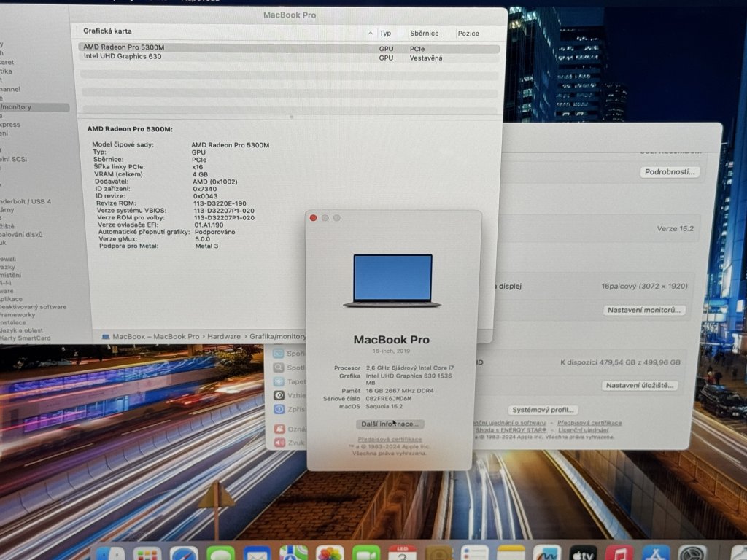
Task: Select Spotlight icon in Settings sidebar
Action: click(279, 367)
